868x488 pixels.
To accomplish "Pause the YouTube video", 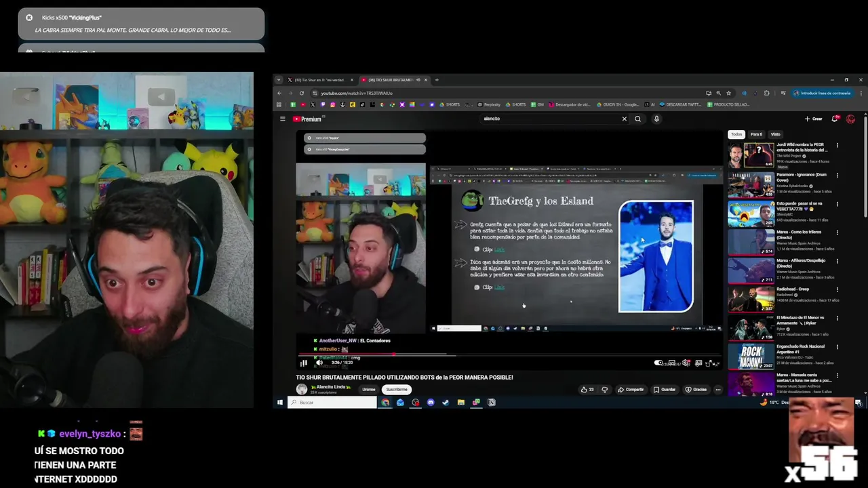I will [303, 363].
